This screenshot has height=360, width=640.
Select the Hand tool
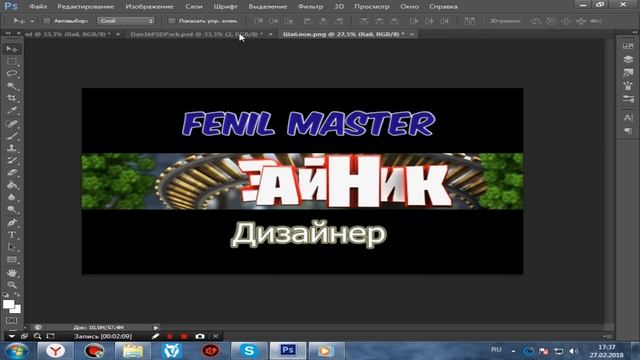[x=12, y=273]
